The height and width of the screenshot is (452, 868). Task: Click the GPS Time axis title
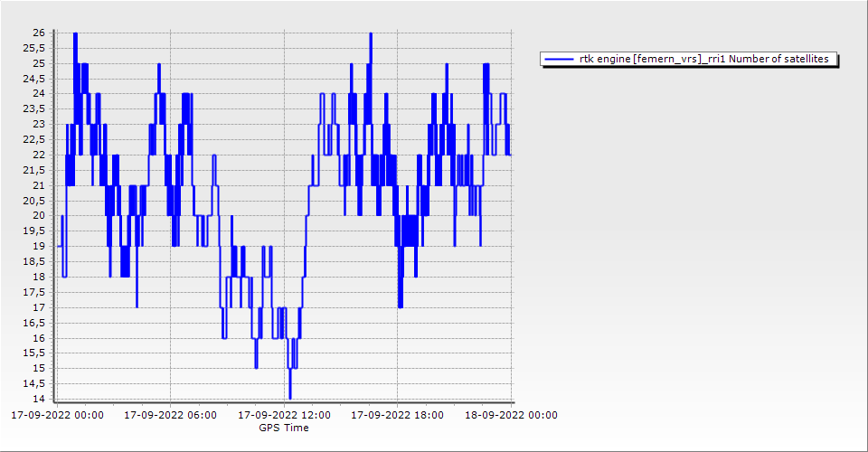[x=284, y=428]
